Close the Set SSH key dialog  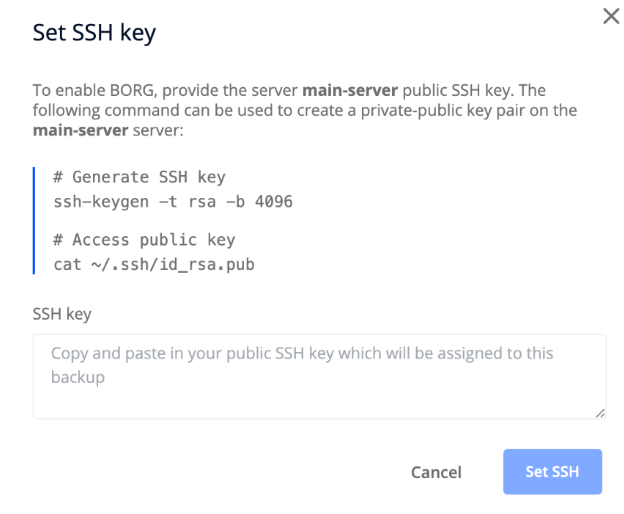pyautogui.click(x=611, y=17)
